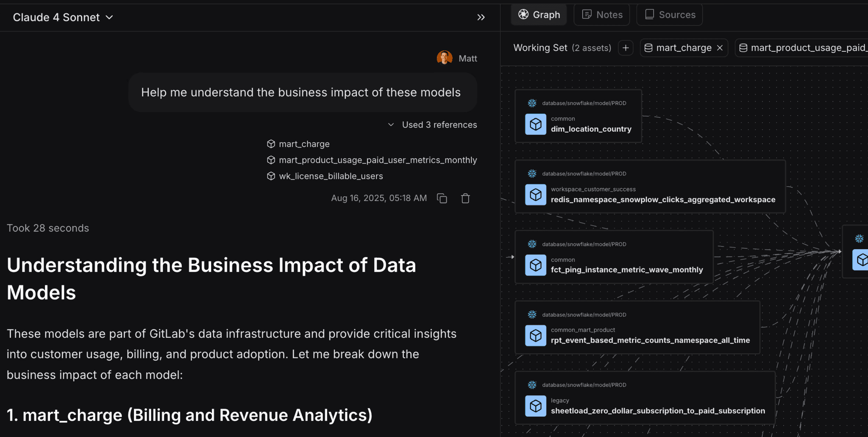Click Matt's avatar image

(444, 58)
